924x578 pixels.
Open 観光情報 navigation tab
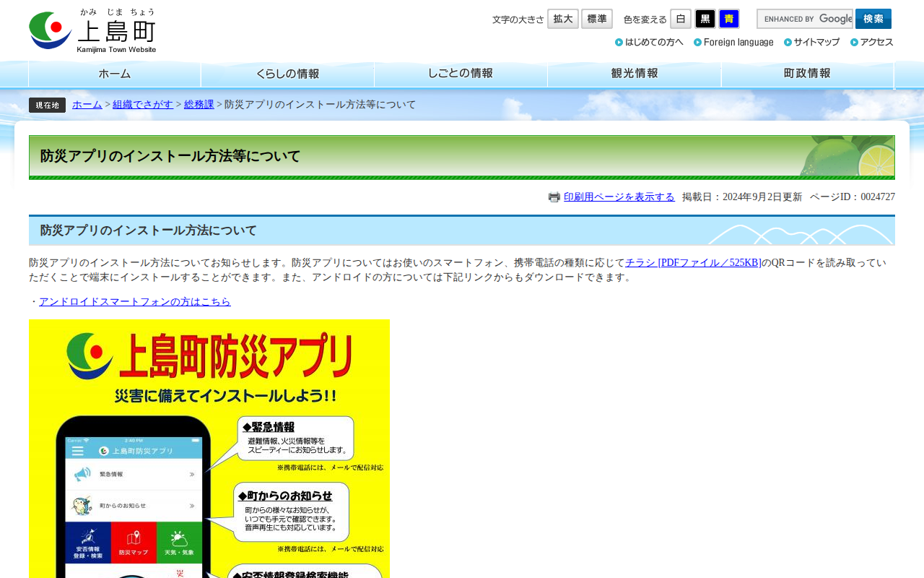pos(635,74)
